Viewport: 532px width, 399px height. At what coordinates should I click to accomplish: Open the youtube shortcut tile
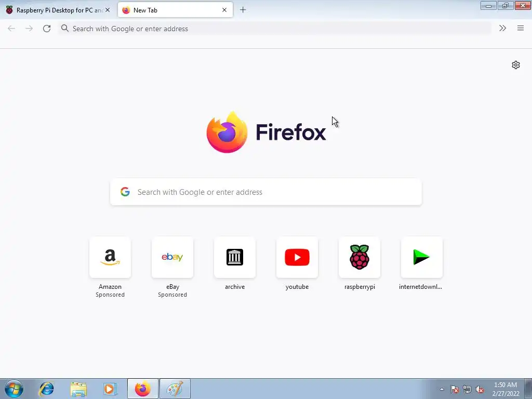pyautogui.click(x=297, y=257)
